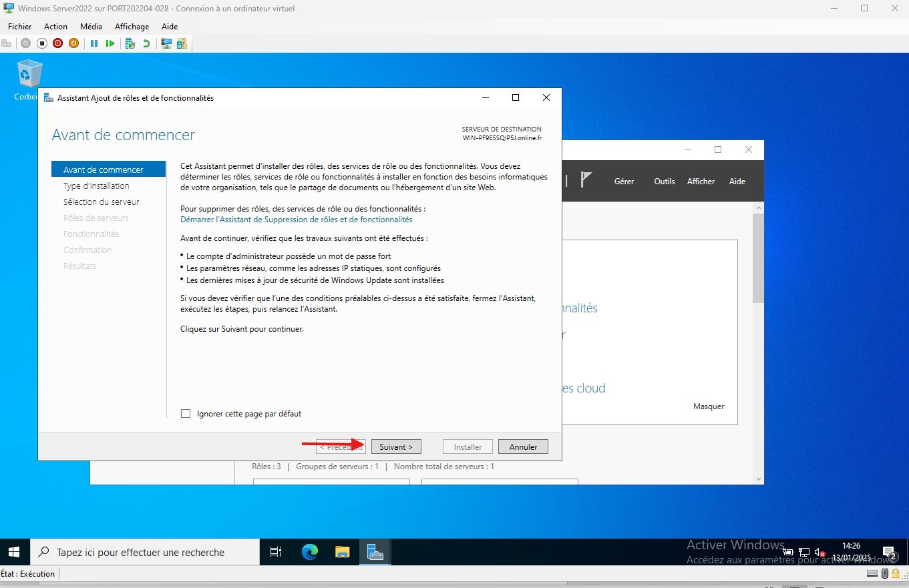Image resolution: width=909 pixels, height=588 pixels.
Task: Click the Annuler button
Action: (523, 447)
